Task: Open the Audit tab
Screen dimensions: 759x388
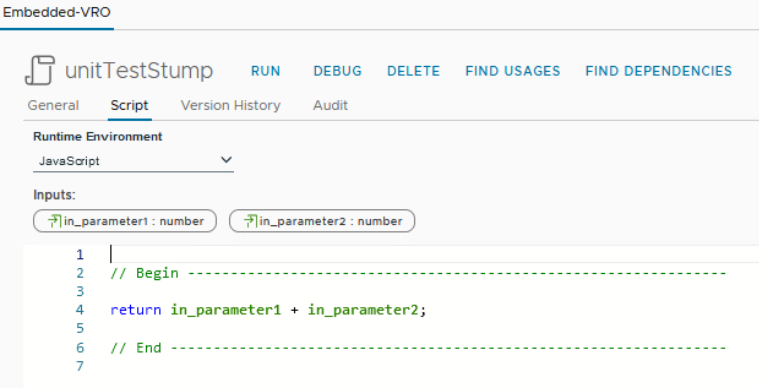Action: point(330,105)
